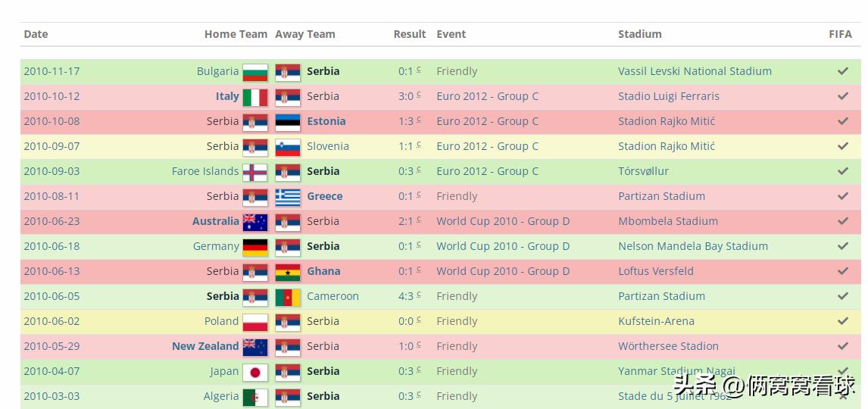Click the Greece flag icon
The height and width of the screenshot is (409, 868).
coord(288,197)
